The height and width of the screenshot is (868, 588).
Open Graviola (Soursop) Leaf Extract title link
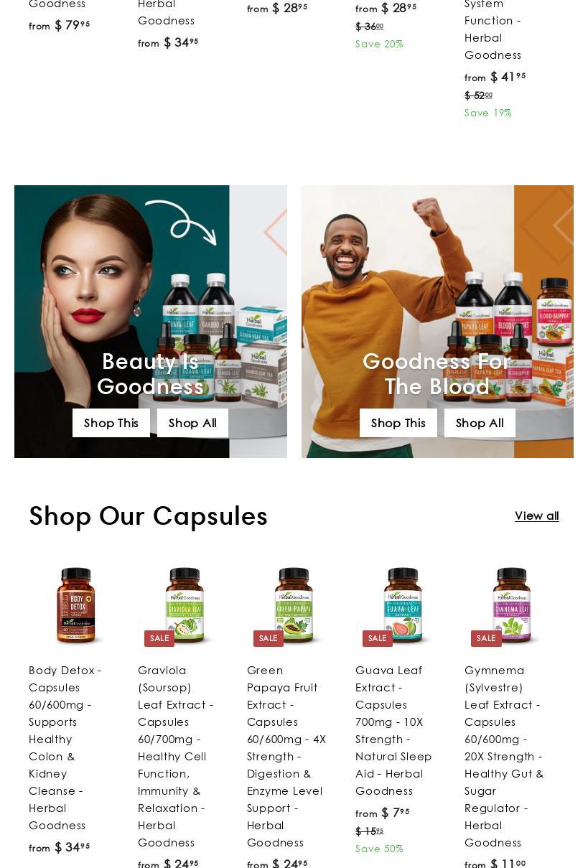[176, 756]
